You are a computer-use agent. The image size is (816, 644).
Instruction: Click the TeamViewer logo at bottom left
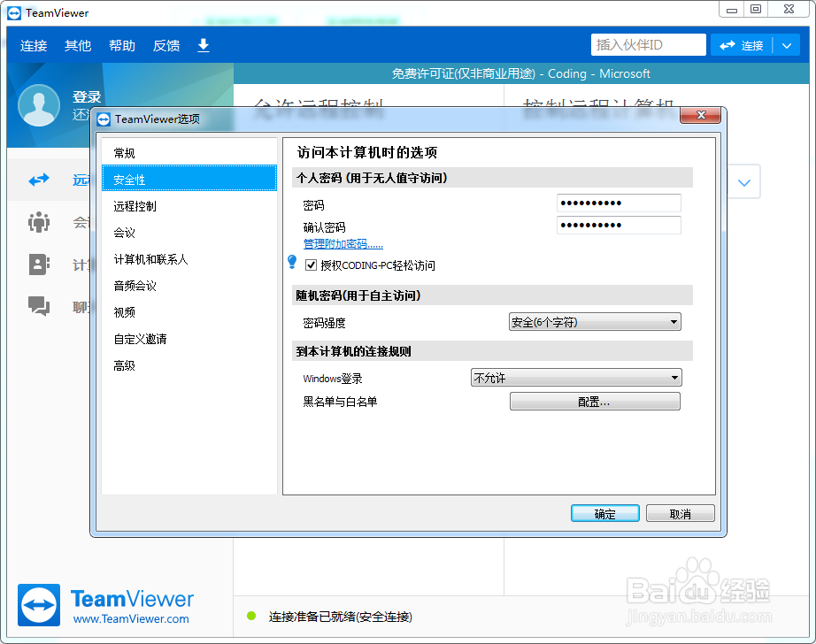point(39,605)
